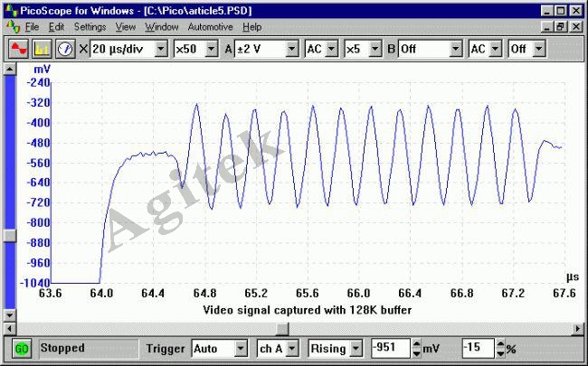Click the PicoScope document icon in menu bar
Viewport: 588px width, 366px height.
[12, 27]
